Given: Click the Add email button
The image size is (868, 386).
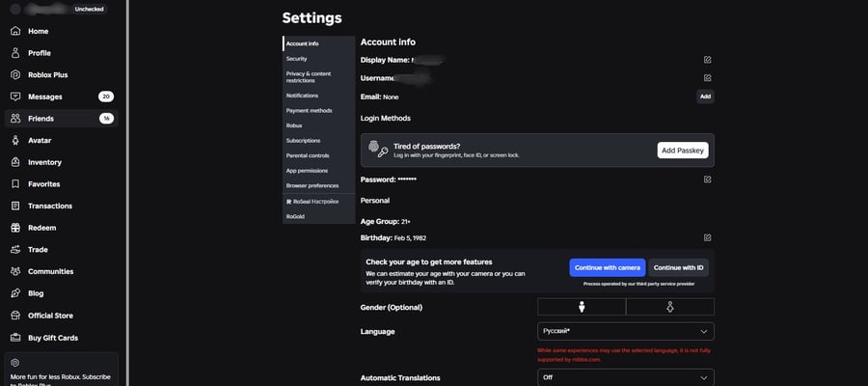Looking at the screenshot, I should (705, 96).
